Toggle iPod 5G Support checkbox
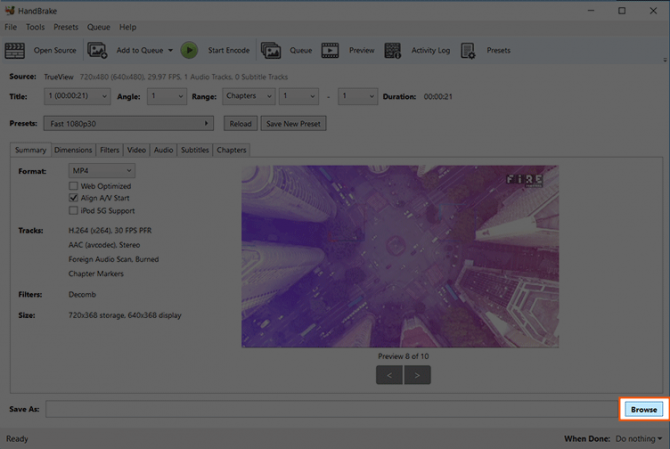Image resolution: width=670 pixels, height=449 pixels. [73, 211]
